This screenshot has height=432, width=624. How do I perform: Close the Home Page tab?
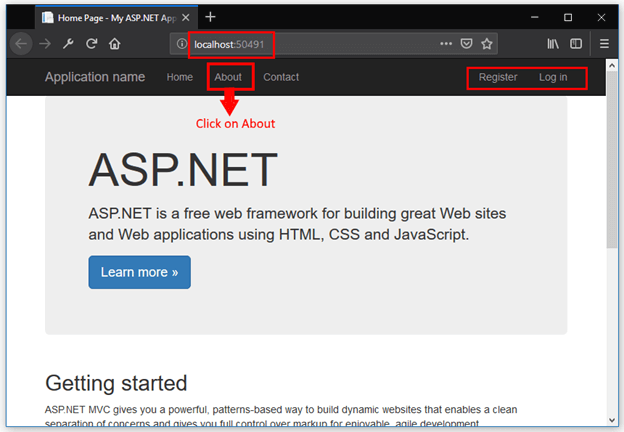click(x=185, y=18)
